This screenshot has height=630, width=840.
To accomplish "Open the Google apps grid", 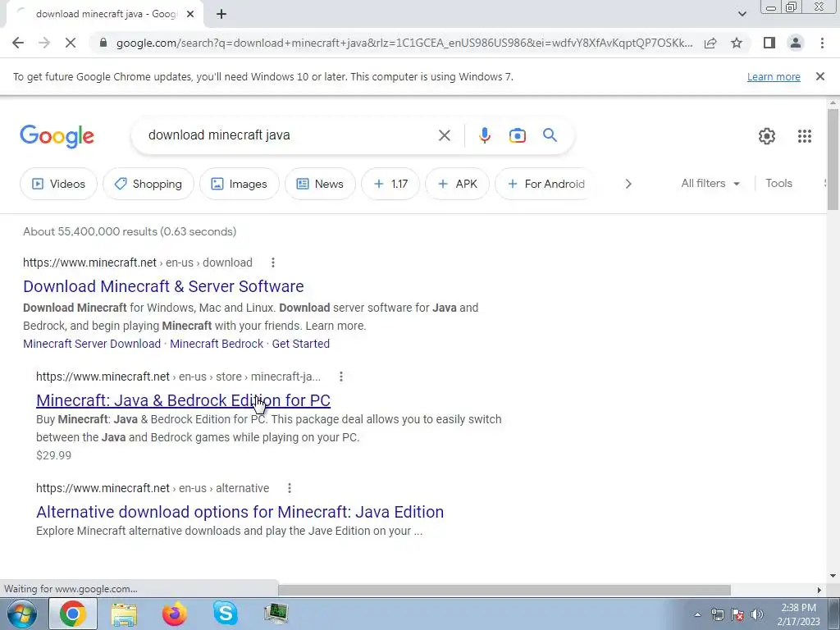I will click(x=804, y=136).
